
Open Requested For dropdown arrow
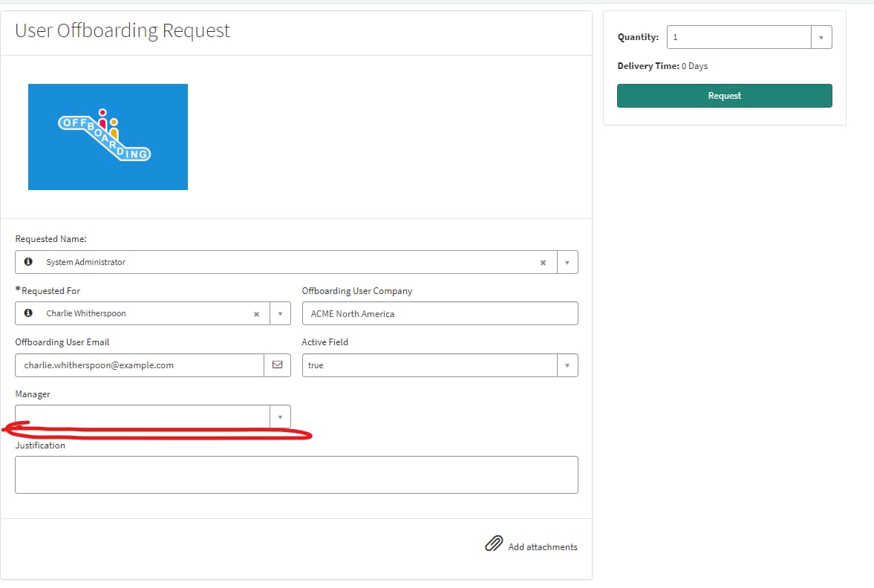(280, 314)
